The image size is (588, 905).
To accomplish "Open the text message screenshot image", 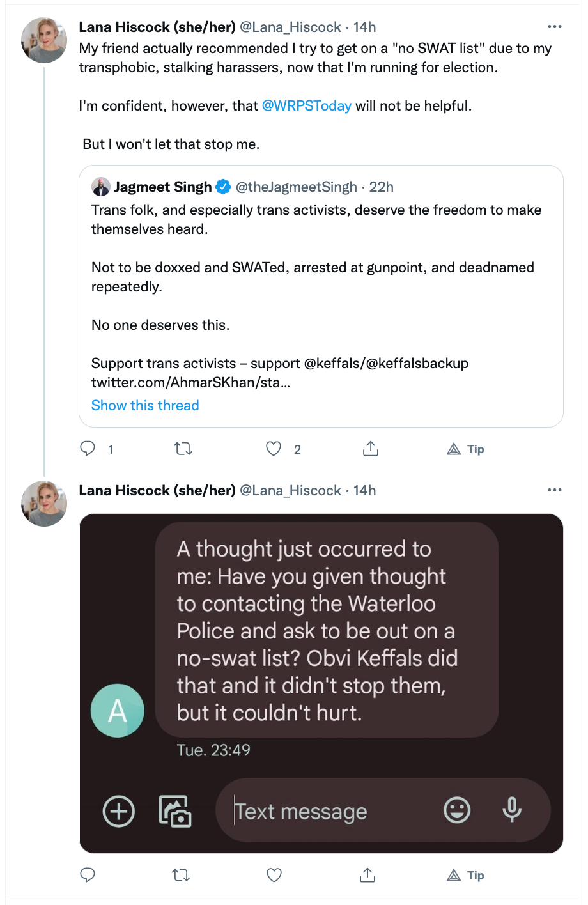I will pos(321,683).
